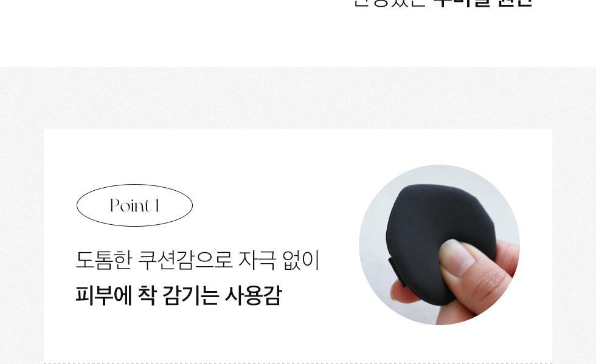596x364 pixels.
Task: Click the word 없이 ending the first line
Action: 300,260
